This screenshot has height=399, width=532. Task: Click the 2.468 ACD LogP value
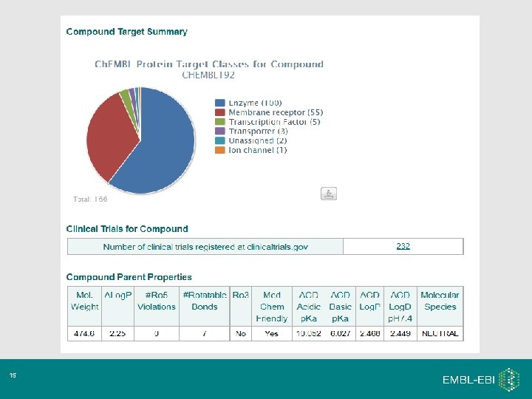click(370, 333)
